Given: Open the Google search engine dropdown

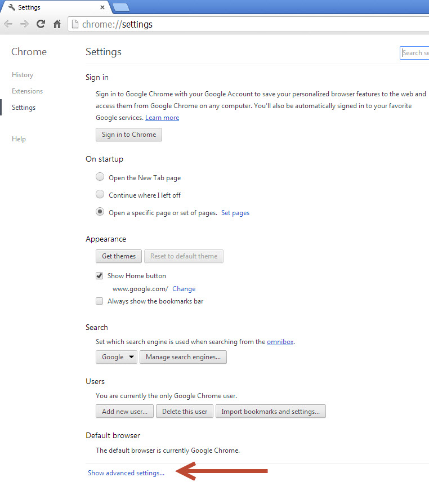Looking at the screenshot, I should point(117,357).
